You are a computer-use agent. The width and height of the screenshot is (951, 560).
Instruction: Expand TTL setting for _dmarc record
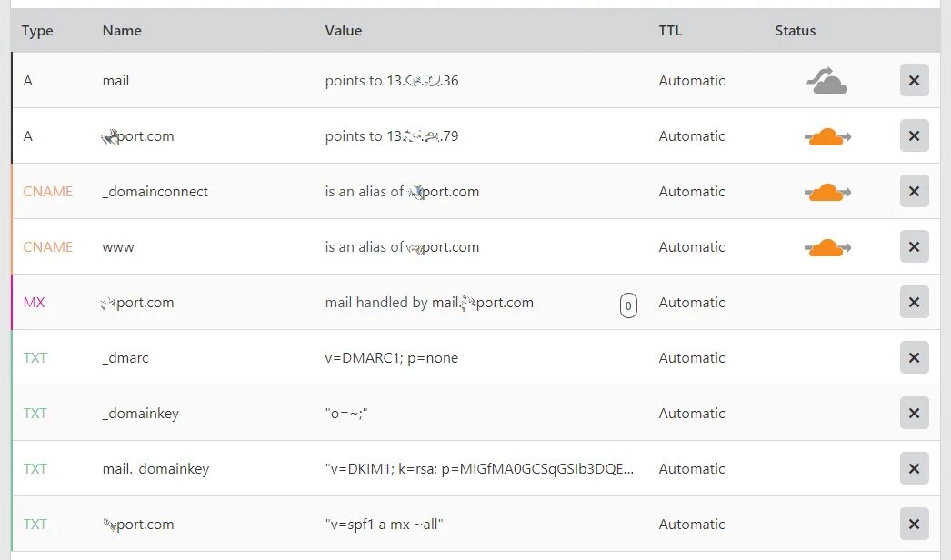tap(692, 358)
